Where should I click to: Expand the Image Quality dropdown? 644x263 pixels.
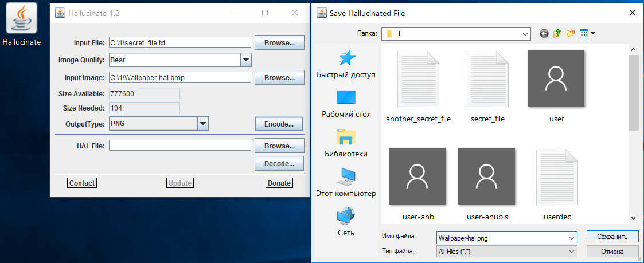[245, 60]
